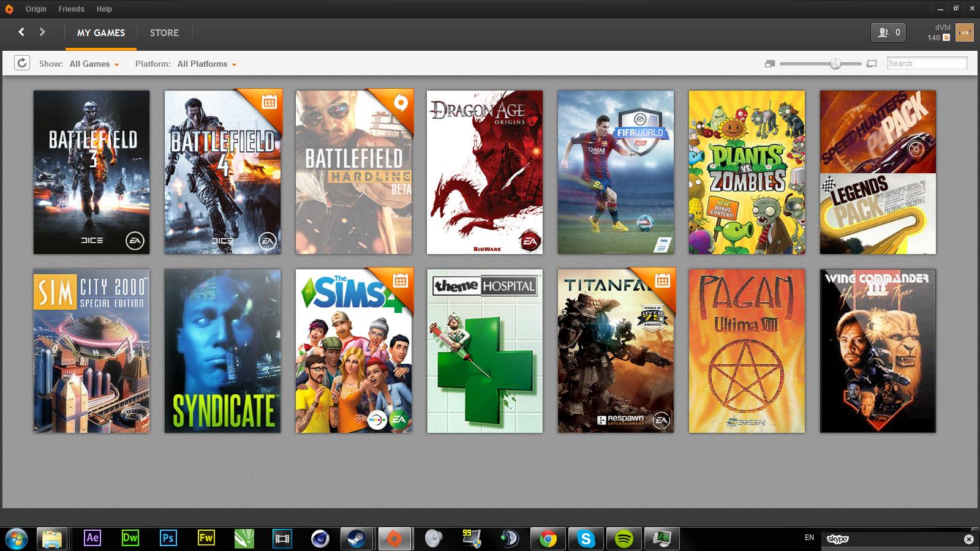Go back with the left arrow

coord(21,32)
